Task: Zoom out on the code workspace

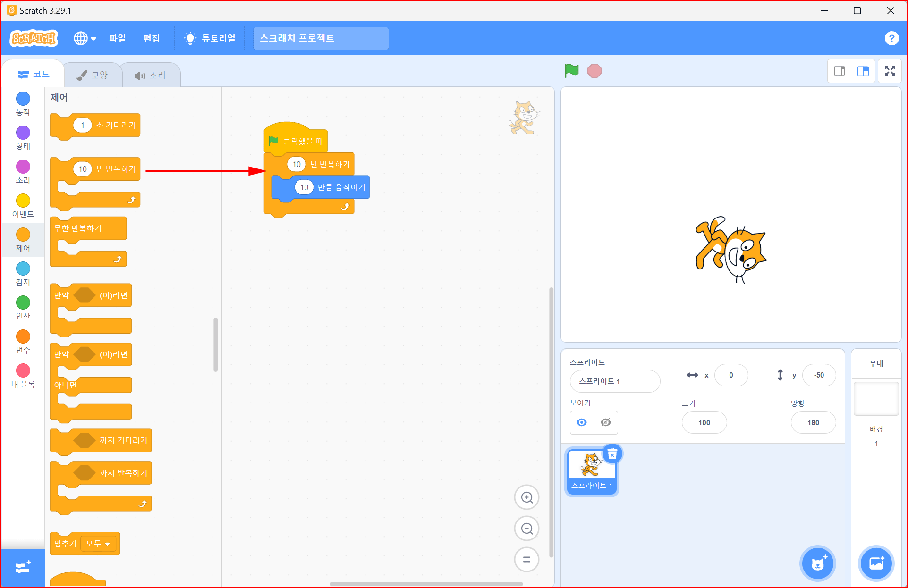Action: pos(526,529)
